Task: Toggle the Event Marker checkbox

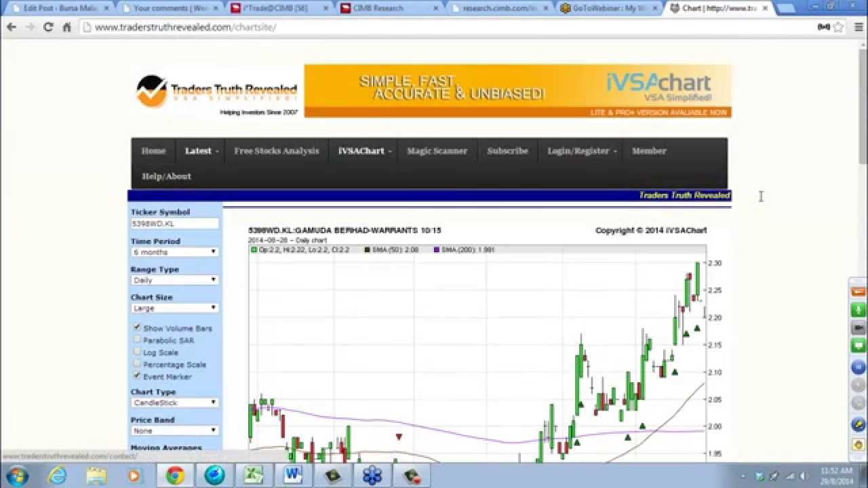Action: tap(137, 376)
